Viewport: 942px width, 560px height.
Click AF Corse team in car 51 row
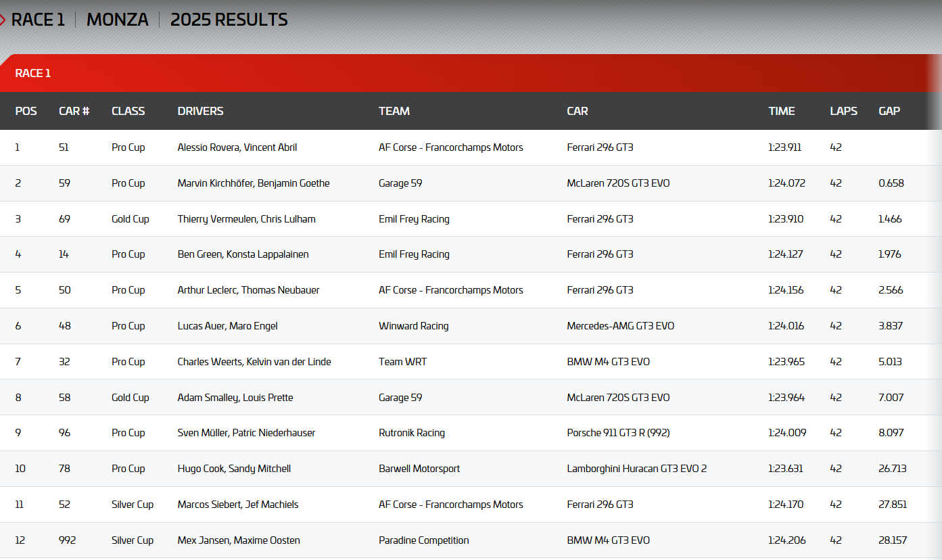[451, 147]
